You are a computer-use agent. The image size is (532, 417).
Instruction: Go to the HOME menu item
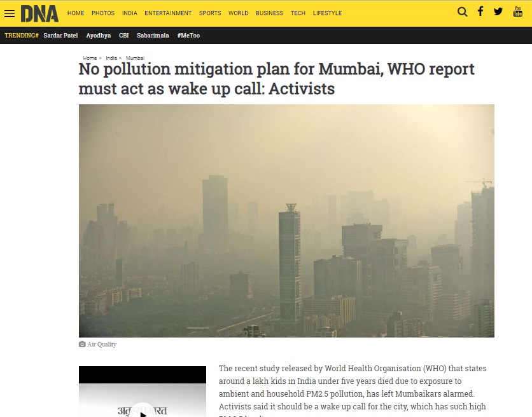76,13
